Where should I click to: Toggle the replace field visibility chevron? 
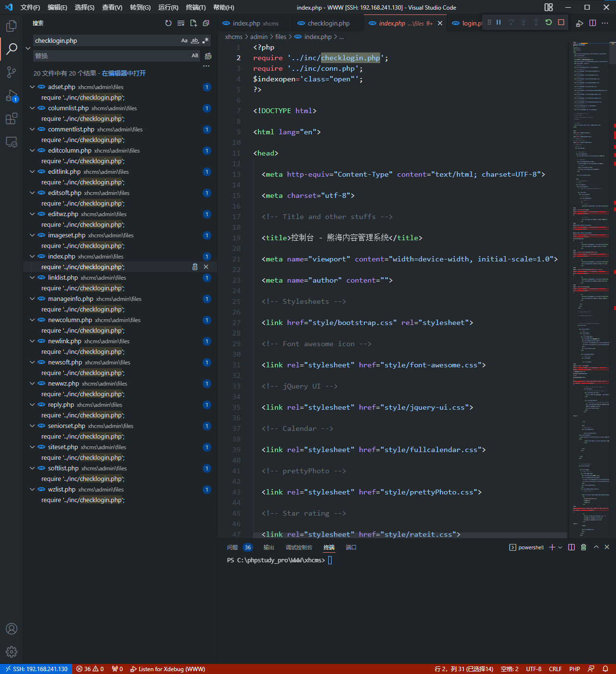click(x=28, y=48)
